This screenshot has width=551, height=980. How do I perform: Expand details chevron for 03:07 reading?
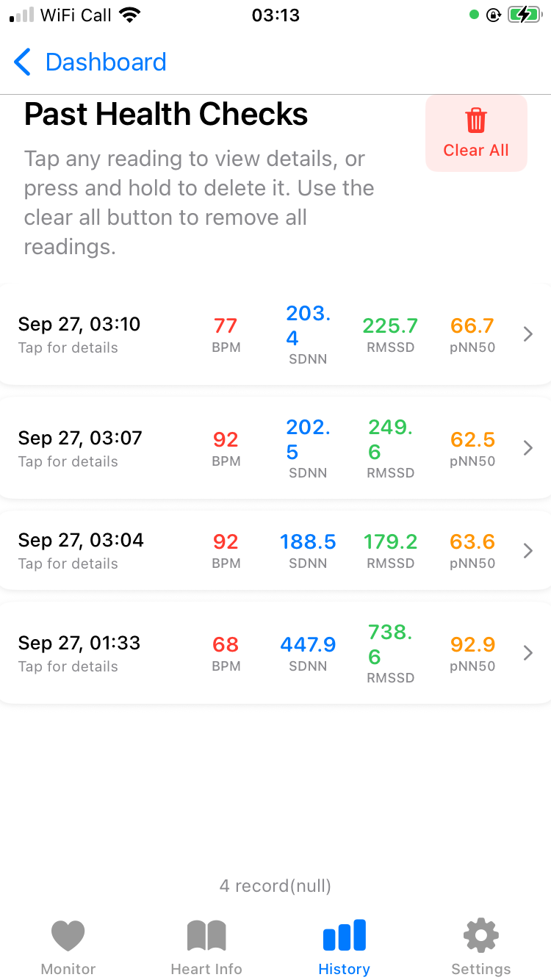(x=527, y=448)
